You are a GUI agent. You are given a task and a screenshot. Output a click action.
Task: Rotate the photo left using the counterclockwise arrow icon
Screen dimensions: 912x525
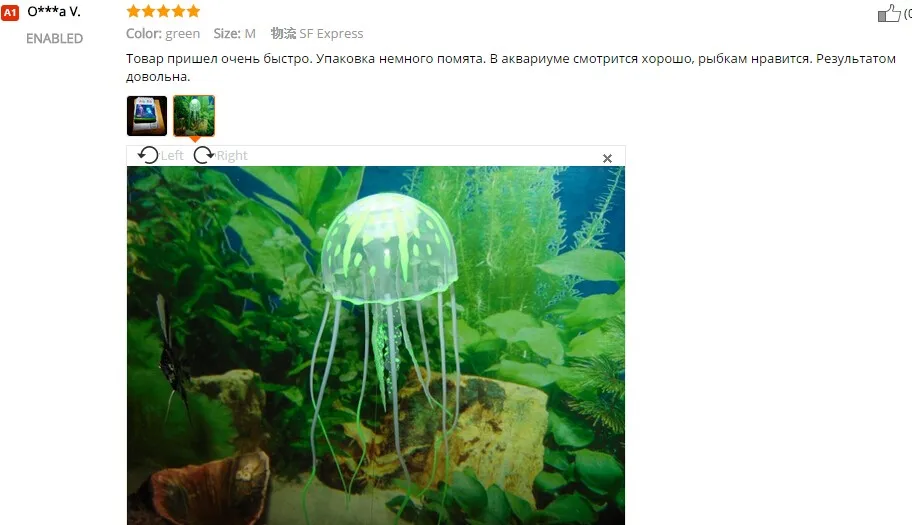(148, 155)
